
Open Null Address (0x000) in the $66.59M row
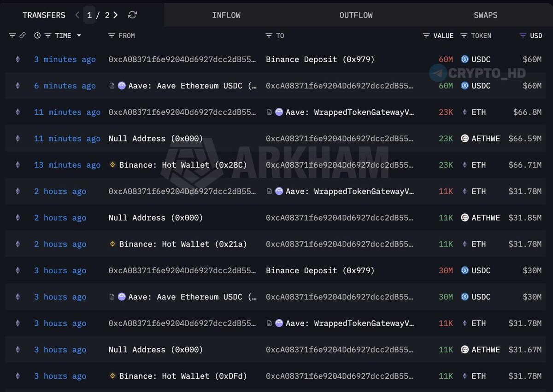point(156,139)
